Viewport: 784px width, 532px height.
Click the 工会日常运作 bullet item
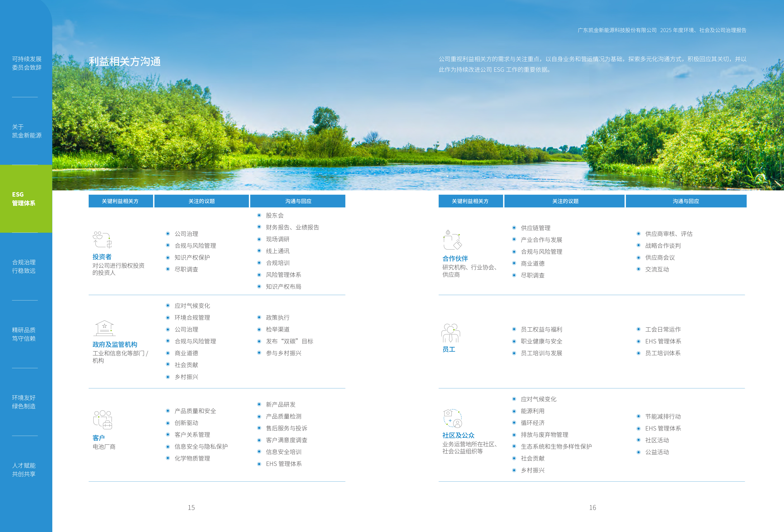tap(663, 330)
